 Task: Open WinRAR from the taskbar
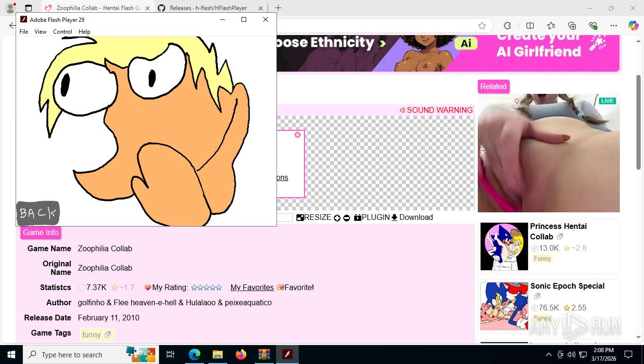point(264,355)
